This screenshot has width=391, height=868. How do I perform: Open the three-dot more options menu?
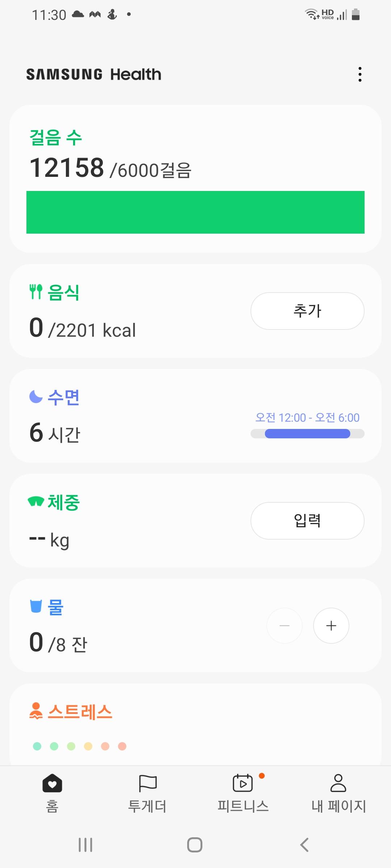click(x=360, y=75)
